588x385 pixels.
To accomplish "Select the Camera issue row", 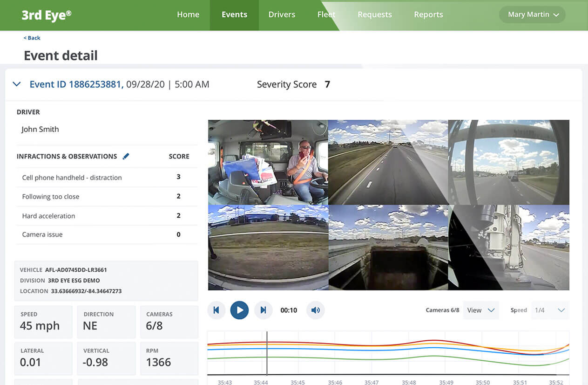I will pyautogui.click(x=106, y=234).
